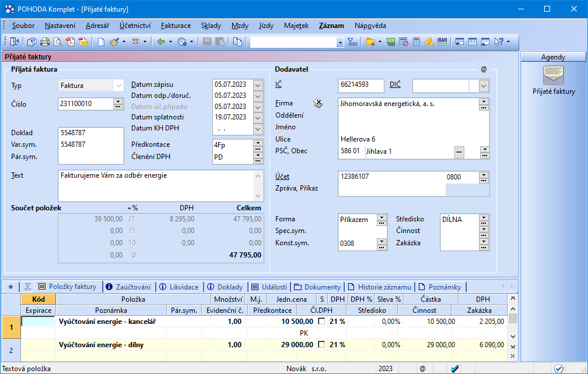Click the green banknotes icon
588x374 pixels.
click(391, 41)
